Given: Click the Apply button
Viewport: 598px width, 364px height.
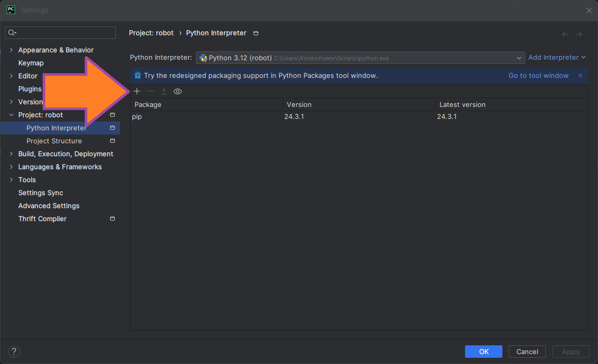Looking at the screenshot, I should point(571,352).
